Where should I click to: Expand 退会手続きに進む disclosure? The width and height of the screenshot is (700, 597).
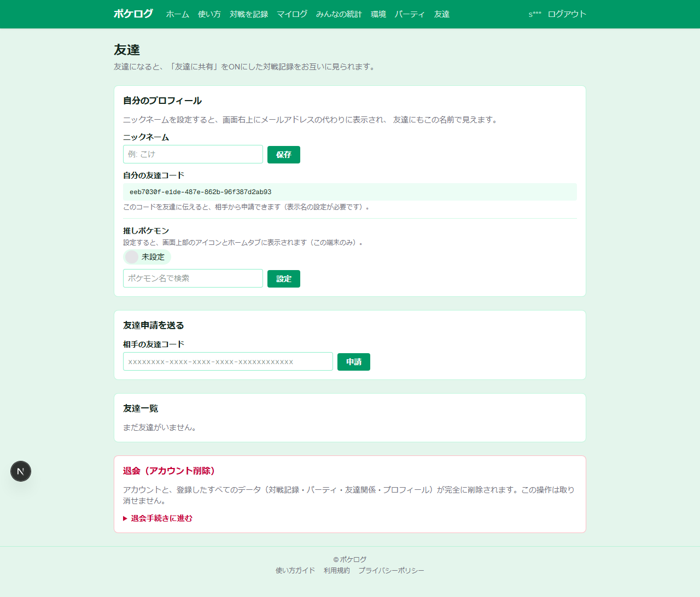(x=158, y=518)
